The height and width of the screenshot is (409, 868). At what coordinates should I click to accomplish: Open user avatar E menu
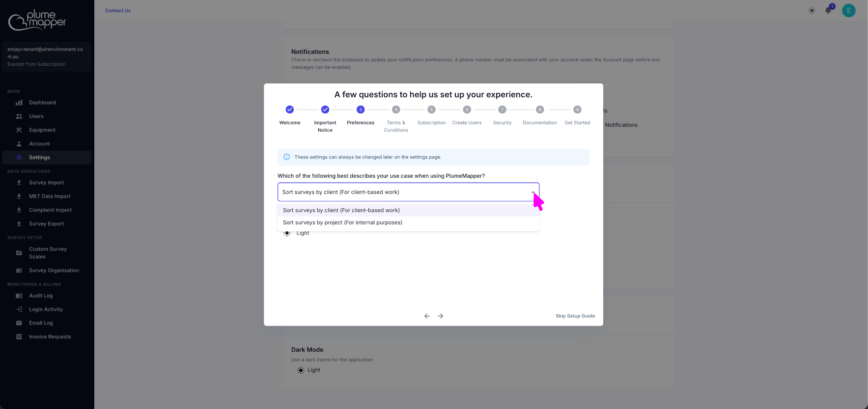[x=848, y=10]
